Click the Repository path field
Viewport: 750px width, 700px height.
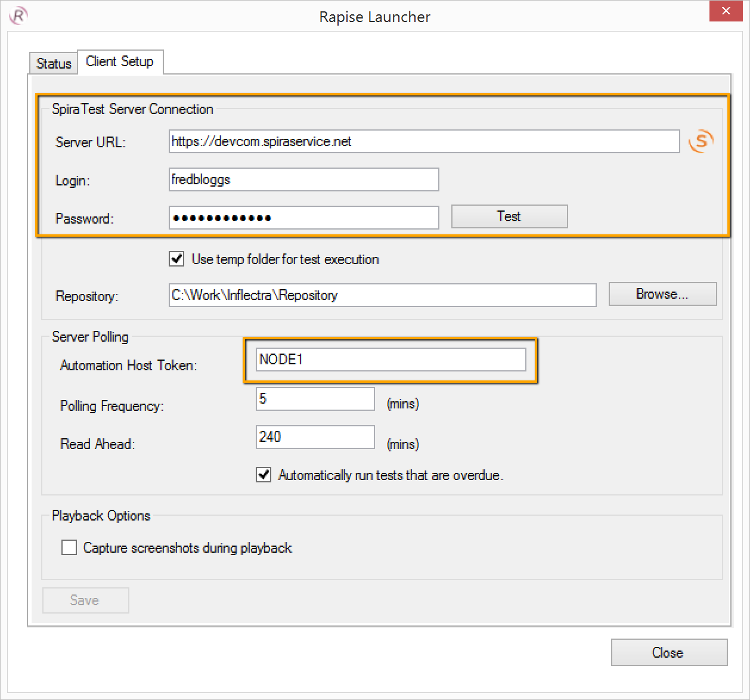pos(382,295)
